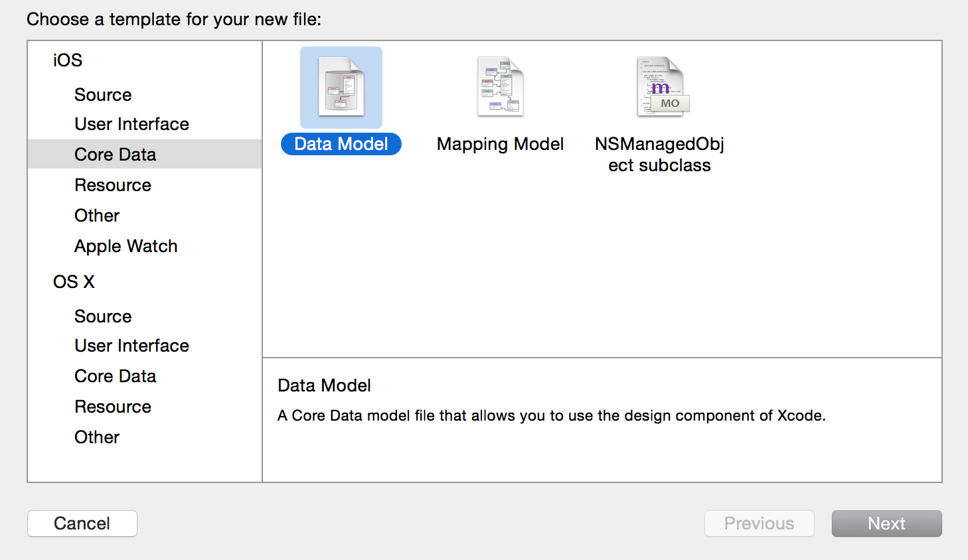Image resolution: width=968 pixels, height=560 pixels.
Task: Show Resource templates under OS X
Action: click(113, 407)
